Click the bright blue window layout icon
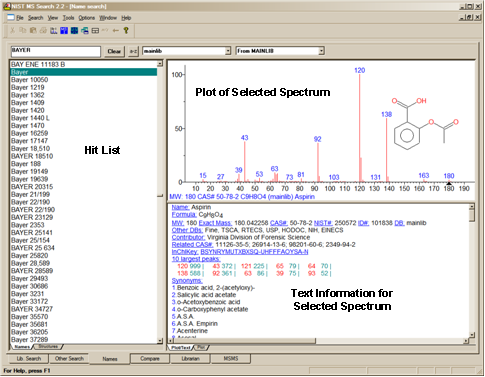The width and height of the screenshot is (485, 377). click(x=64, y=31)
